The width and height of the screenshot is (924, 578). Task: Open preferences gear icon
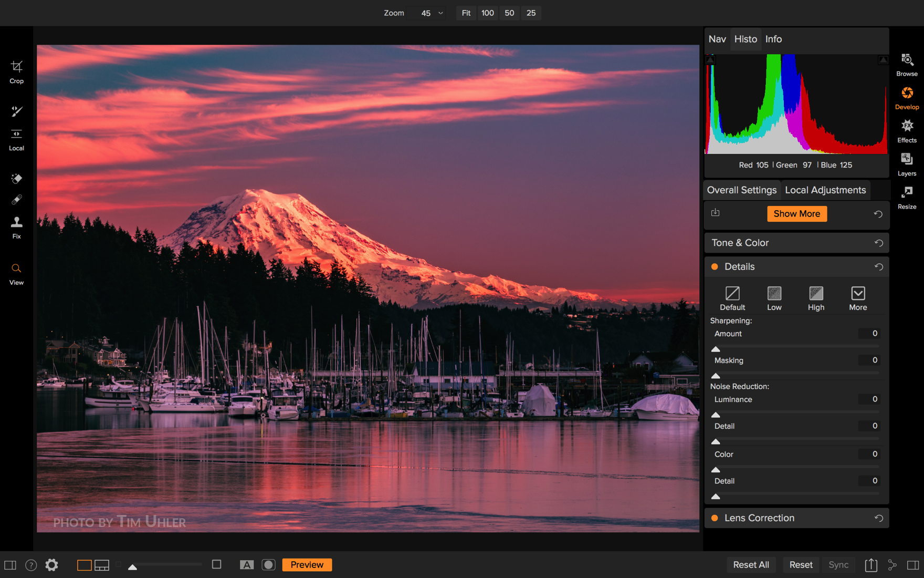pyautogui.click(x=51, y=565)
